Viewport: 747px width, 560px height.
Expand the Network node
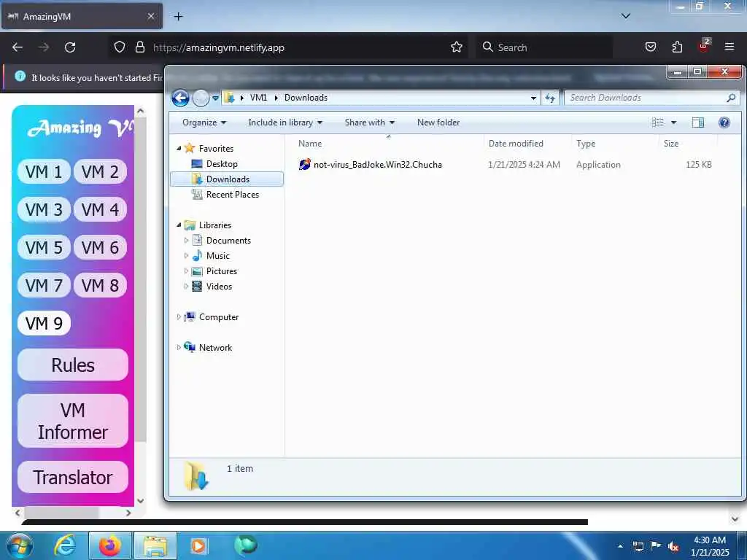179,348
